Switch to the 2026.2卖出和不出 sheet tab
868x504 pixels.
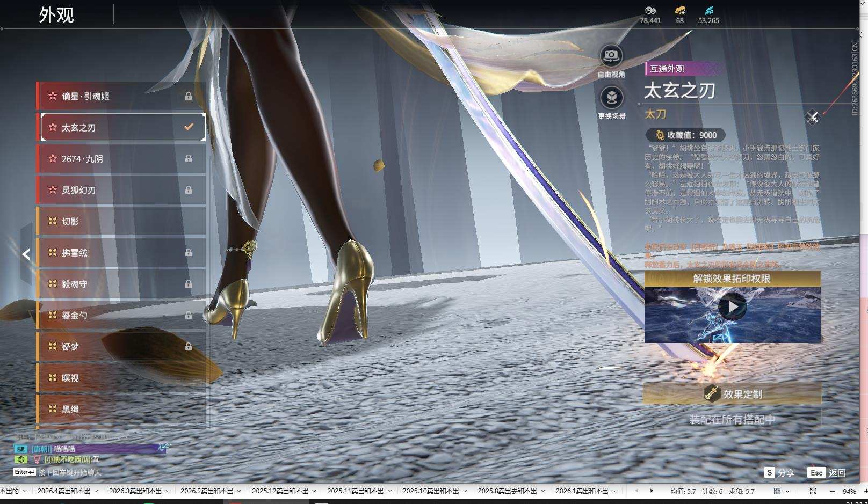(x=207, y=491)
